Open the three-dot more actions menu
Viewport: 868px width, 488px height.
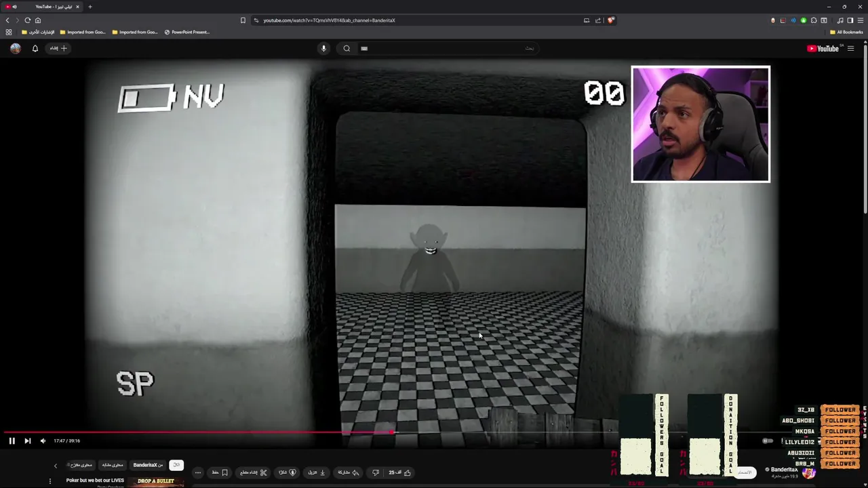pyautogui.click(x=198, y=472)
